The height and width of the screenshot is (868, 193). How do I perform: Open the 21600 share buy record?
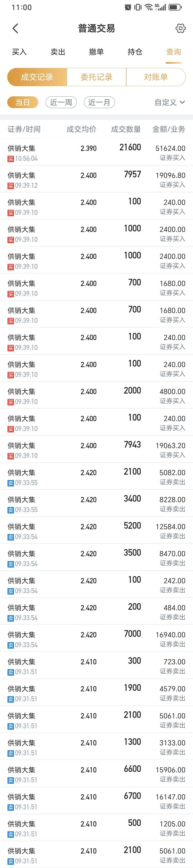point(96,152)
